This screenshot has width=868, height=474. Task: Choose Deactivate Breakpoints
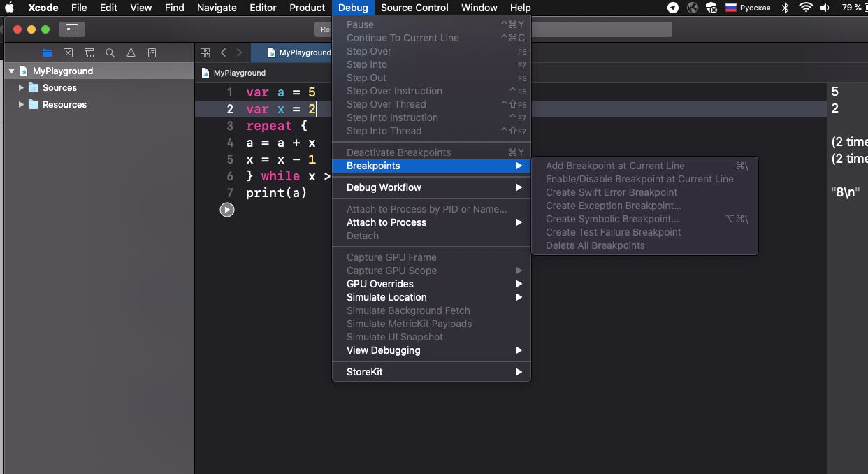[x=431, y=152]
